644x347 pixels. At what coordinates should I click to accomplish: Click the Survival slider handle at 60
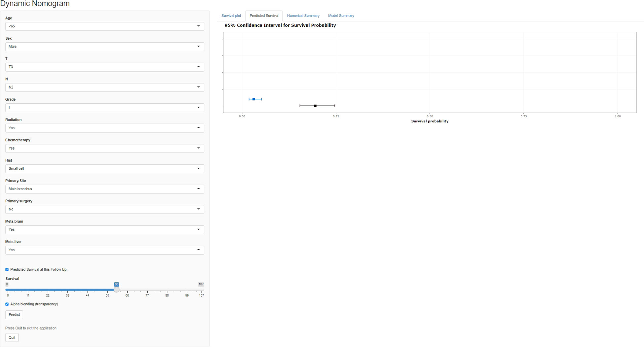(x=116, y=290)
